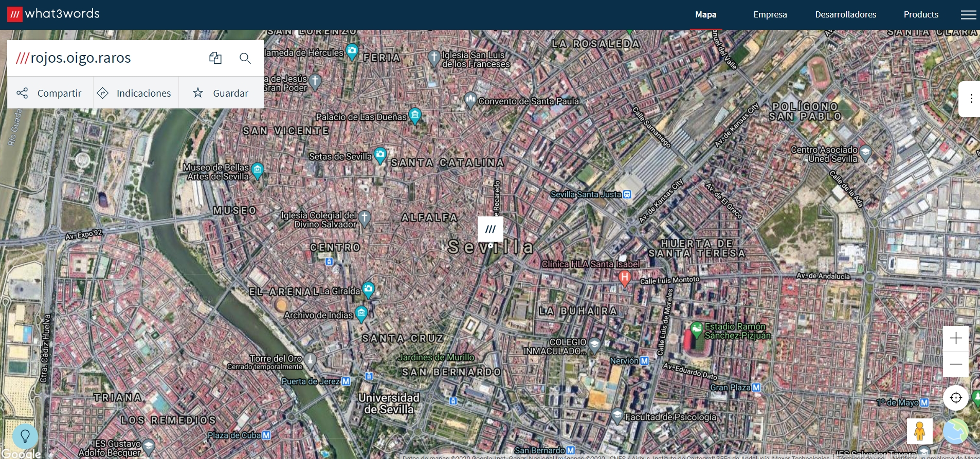
Task: Click Alameda de Hércules camera marker
Action: tap(352, 51)
